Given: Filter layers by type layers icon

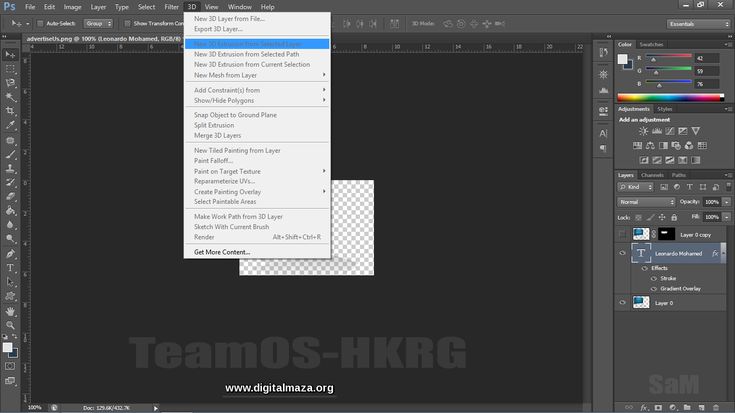Looking at the screenshot, I should 690,187.
